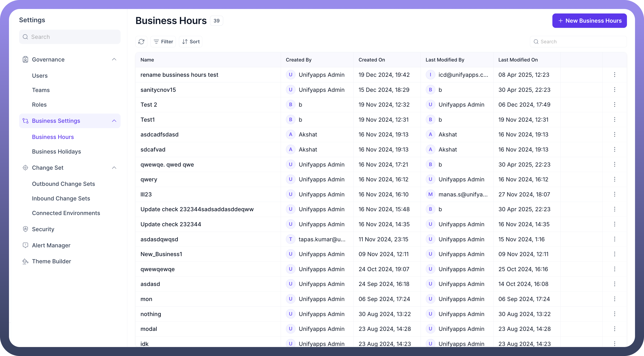Click New Business Hours button

pos(589,21)
